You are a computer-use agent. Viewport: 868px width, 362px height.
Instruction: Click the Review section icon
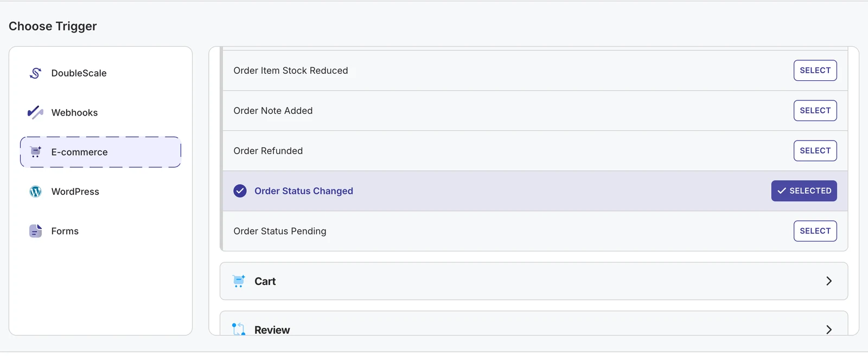pos(239,329)
